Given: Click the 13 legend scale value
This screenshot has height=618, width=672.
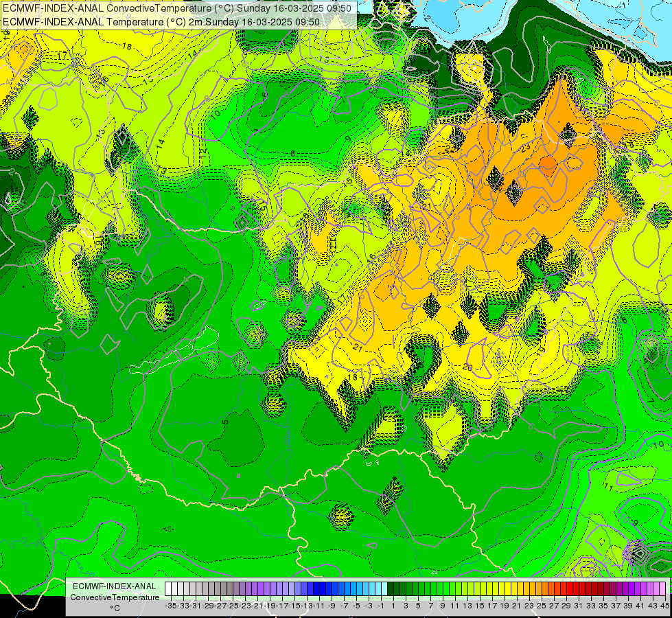Looking at the screenshot, I should click(467, 606).
